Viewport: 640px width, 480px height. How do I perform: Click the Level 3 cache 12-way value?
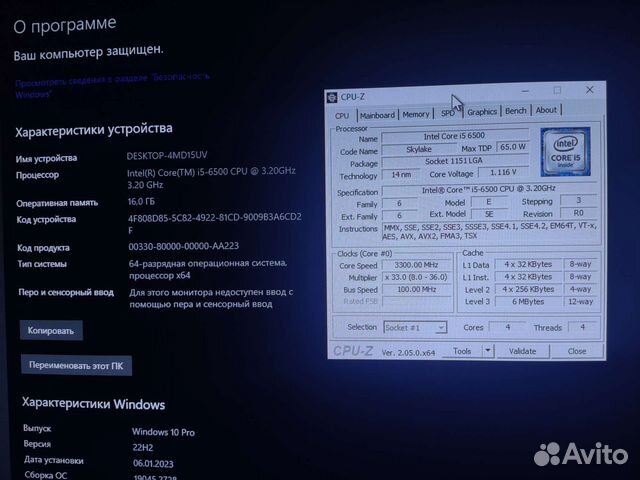[580, 302]
